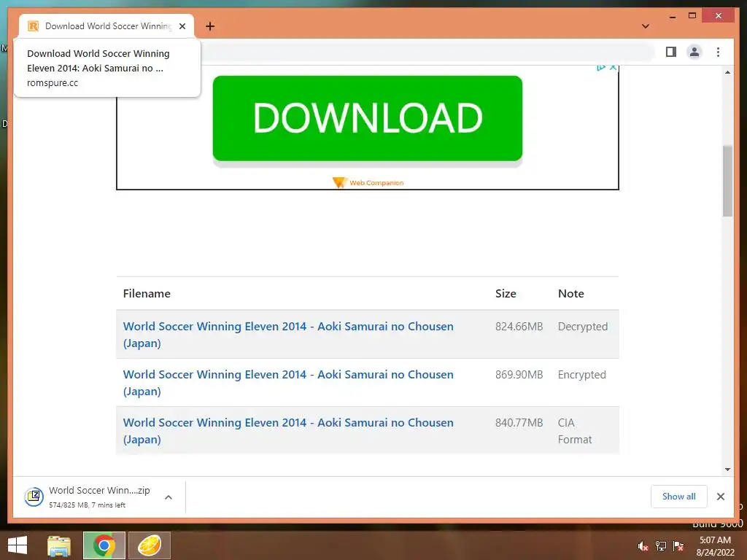Click the Chrome taskbar icon
The image size is (747, 560).
pyautogui.click(x=104, y=545)
